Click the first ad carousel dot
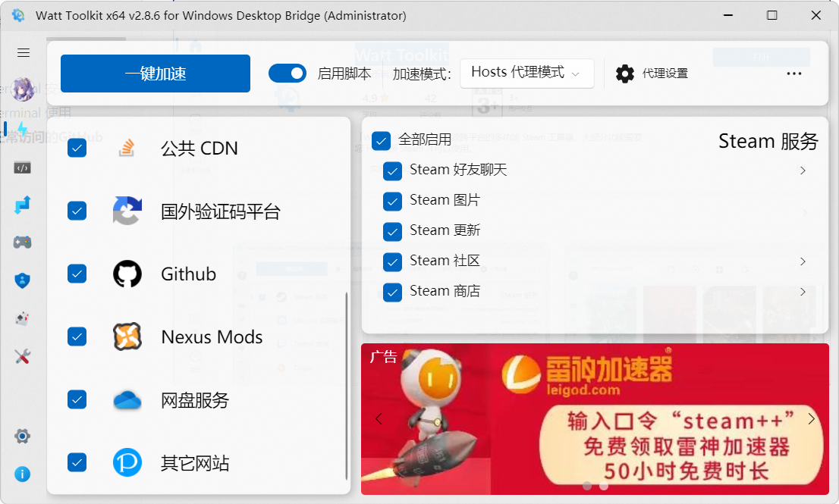 click(x=587, y=486)
